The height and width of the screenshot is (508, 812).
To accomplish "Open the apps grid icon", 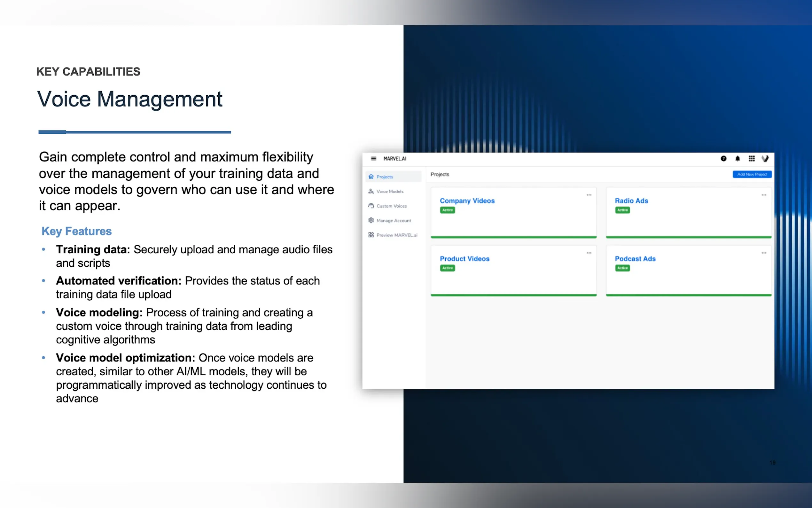I will tap(752, 159).
